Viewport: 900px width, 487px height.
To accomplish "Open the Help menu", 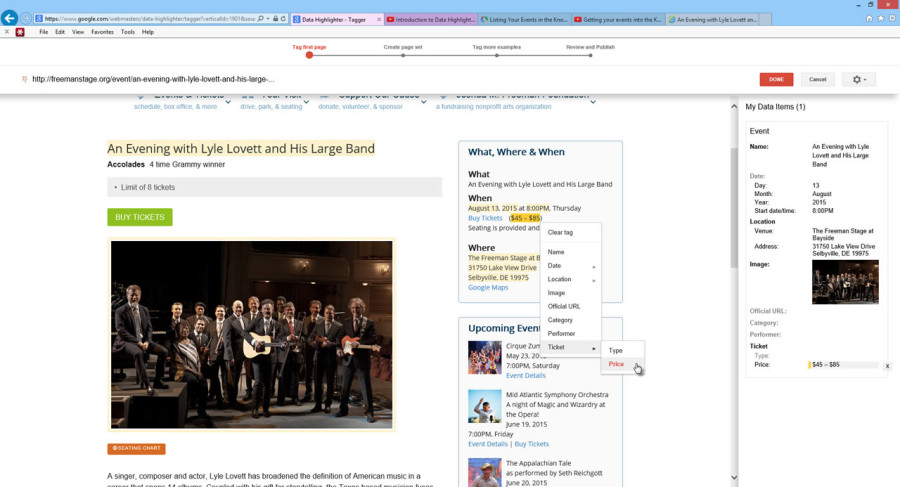I will click(x=148, y=32).
